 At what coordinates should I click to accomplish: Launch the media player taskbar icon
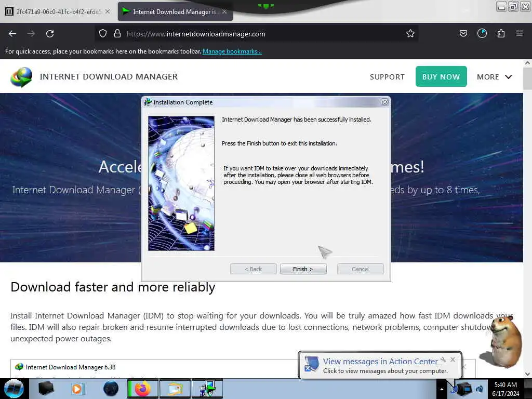(77, 389)
